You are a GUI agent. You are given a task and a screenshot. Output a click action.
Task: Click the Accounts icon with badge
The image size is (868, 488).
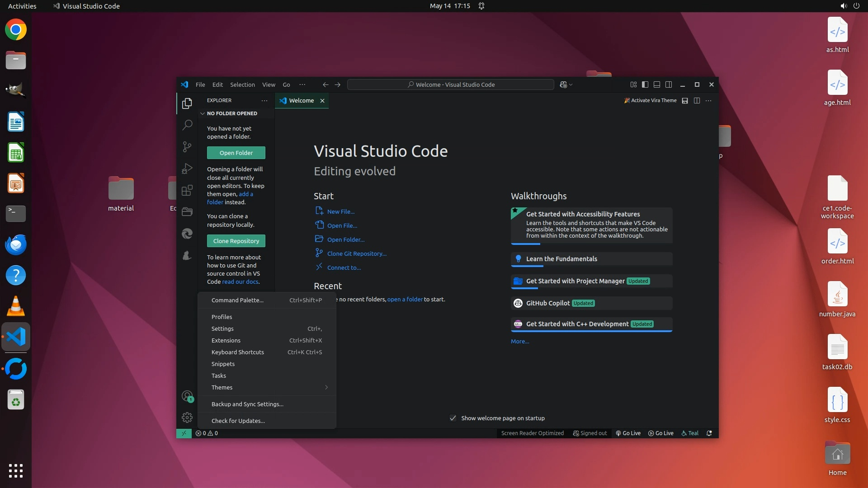click(x=187, y=396)
